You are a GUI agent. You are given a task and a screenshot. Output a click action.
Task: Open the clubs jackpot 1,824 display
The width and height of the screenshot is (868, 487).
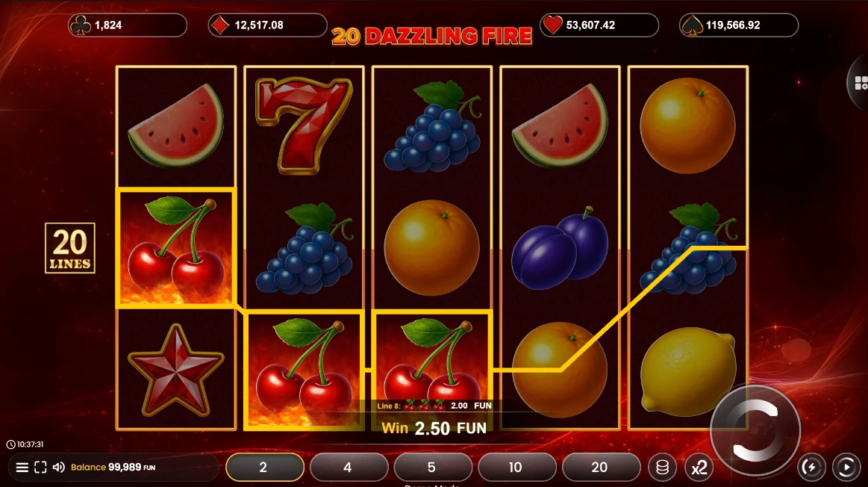point(128,25)
